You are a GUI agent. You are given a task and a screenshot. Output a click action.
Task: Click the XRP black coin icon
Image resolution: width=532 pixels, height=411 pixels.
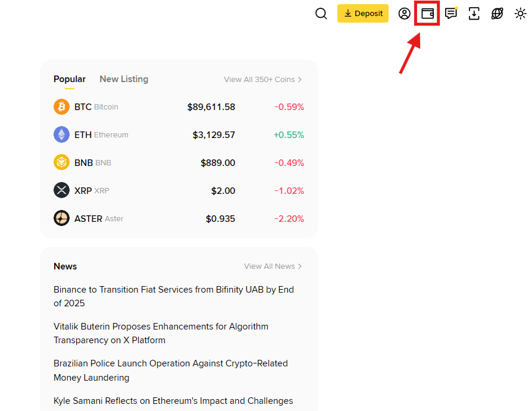pos(61,190)
